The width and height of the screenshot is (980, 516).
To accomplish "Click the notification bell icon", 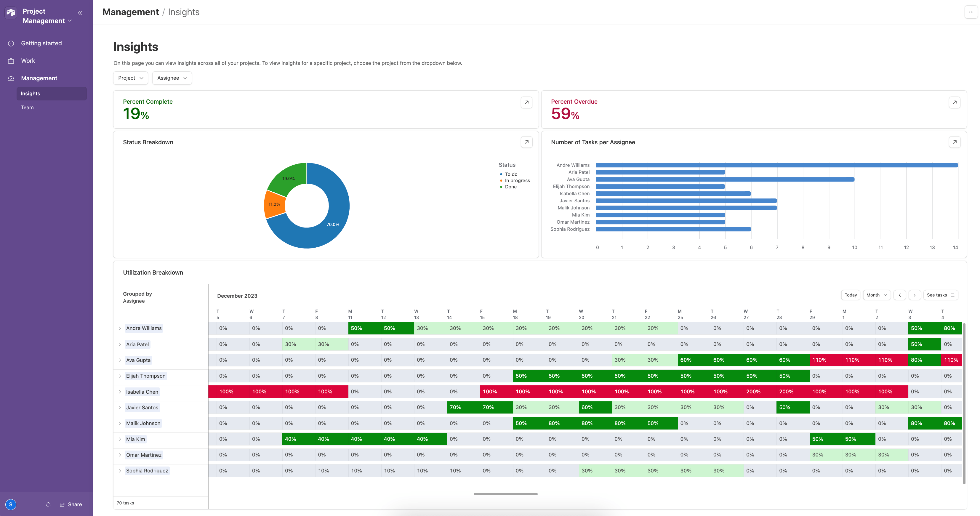I will click(48, 504).
